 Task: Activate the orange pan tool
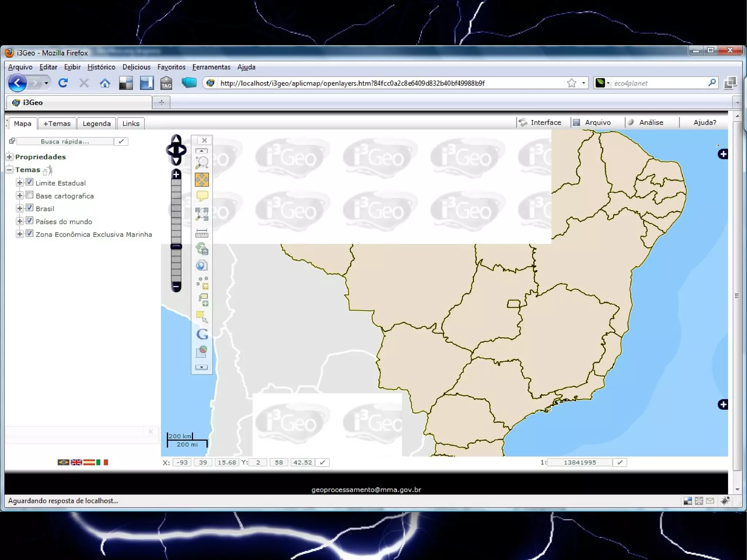point(202,179)
